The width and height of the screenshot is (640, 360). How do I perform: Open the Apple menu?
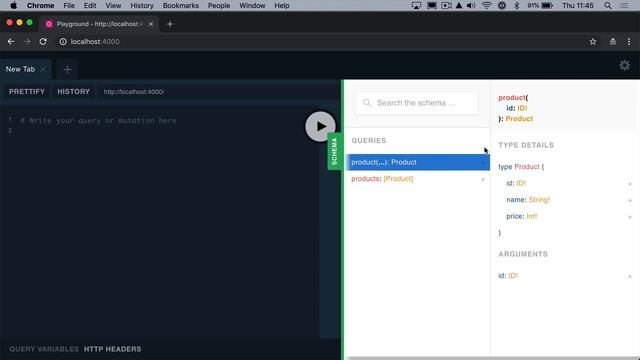[13, 6]
